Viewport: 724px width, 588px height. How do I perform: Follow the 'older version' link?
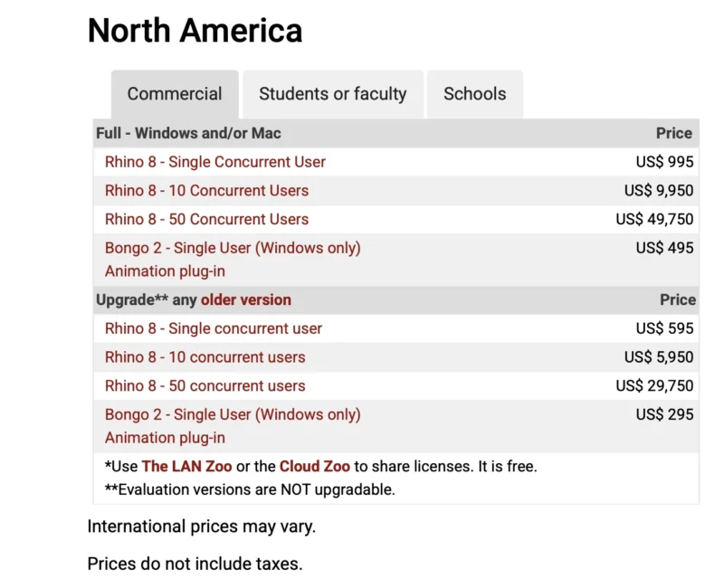(246, 299)
